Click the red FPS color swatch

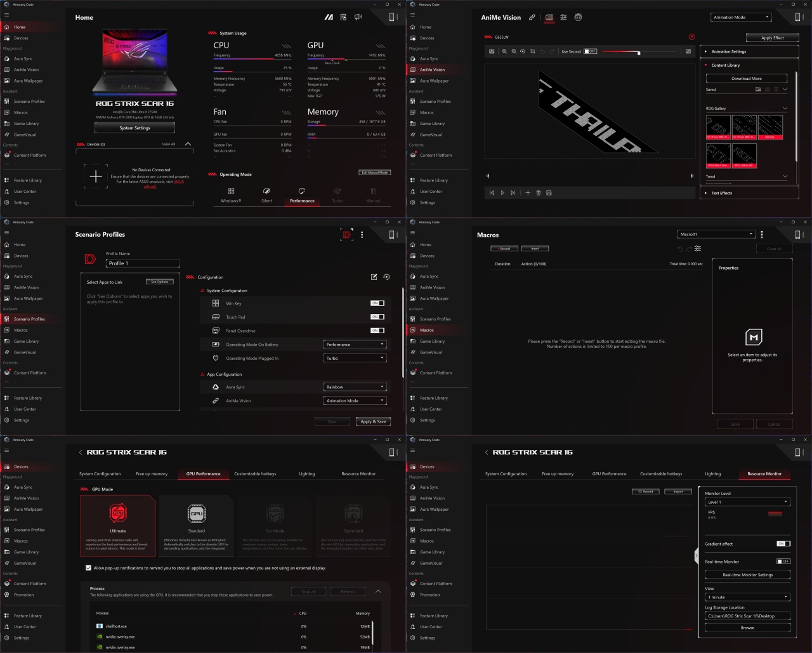point(775,513)
